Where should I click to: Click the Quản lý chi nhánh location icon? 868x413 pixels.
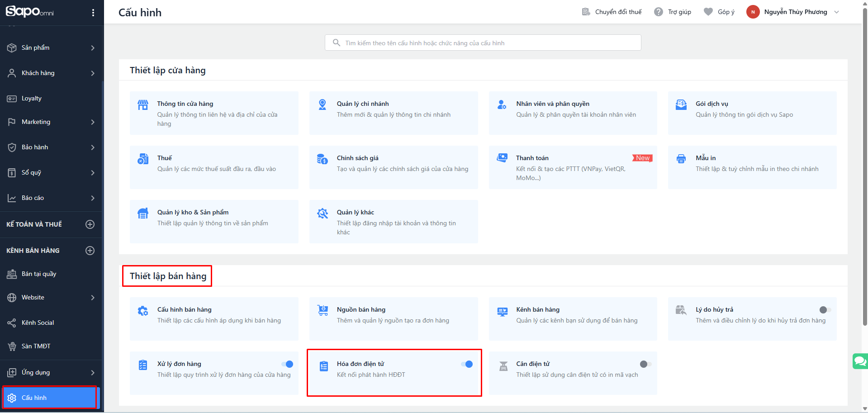(x=322, y=104)
